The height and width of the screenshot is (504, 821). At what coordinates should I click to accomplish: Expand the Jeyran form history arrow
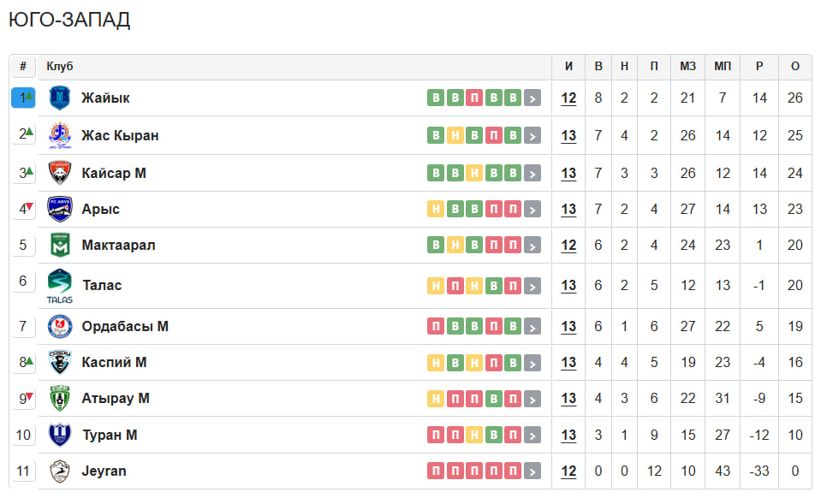pos(532,471)
